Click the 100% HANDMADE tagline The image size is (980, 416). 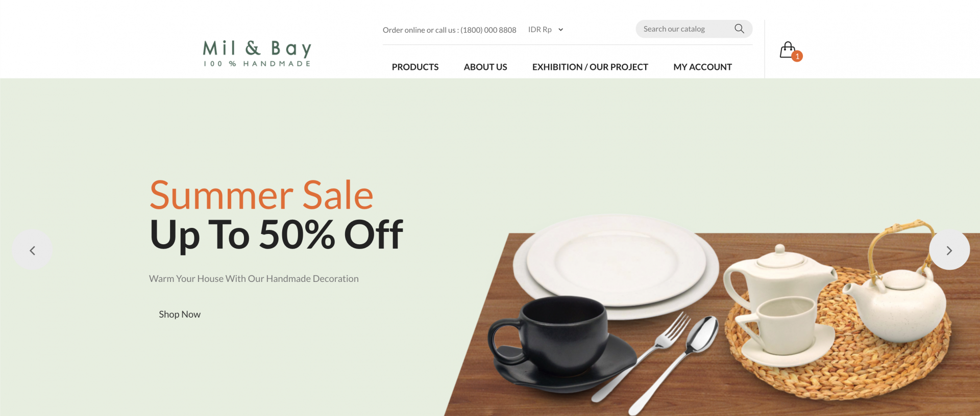[x=257, y=64]
